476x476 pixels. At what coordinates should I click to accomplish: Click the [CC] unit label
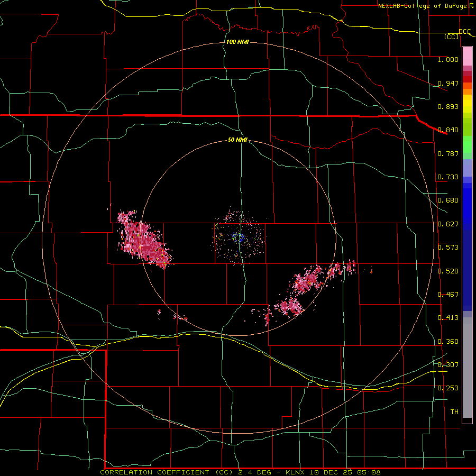click(x=452, y=36)
